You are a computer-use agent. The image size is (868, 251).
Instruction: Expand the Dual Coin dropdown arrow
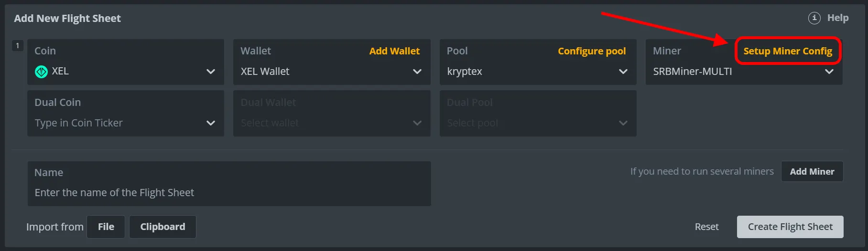coord(210,123)
